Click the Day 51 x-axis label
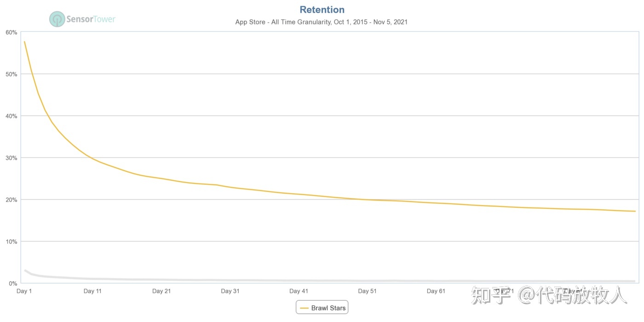 pos(367,291)
